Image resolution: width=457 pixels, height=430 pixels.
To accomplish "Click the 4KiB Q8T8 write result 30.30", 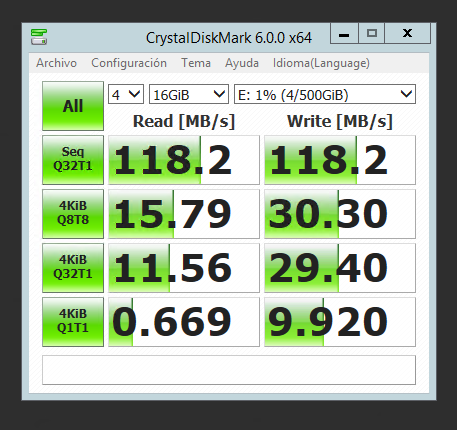I will coord(340,214).
